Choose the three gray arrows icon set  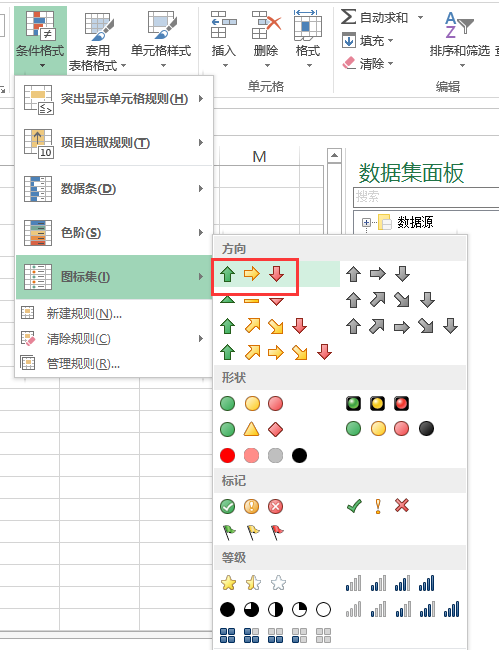pos(378,274)
